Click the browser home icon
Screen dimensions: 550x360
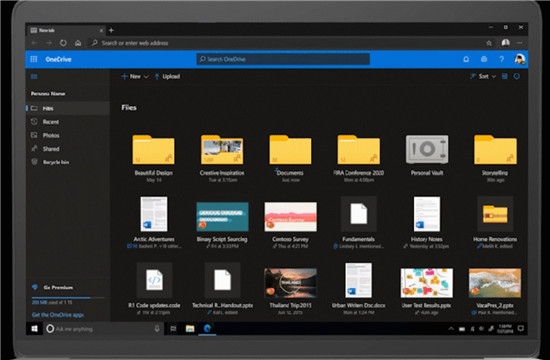point(78,43)
